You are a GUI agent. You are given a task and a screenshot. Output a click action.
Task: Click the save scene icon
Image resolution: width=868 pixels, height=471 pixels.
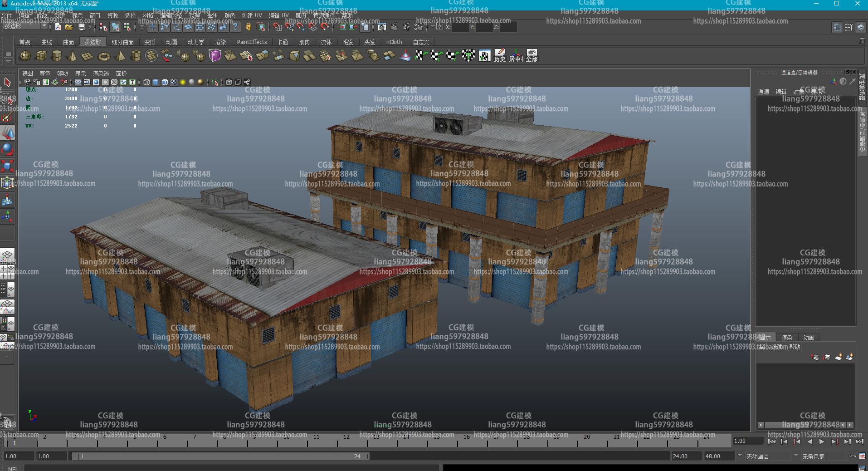pyautogui.click(x=82, y=27)
